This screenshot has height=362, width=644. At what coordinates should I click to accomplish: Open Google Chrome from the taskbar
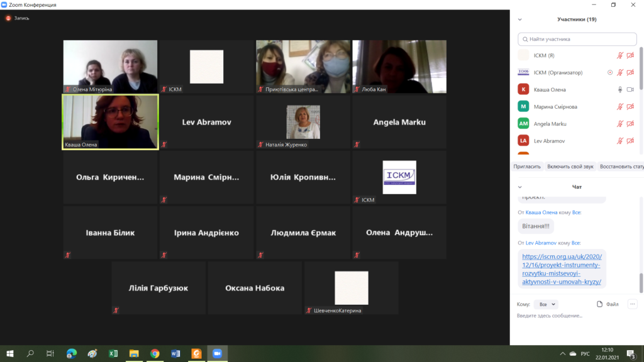[155, 353]
